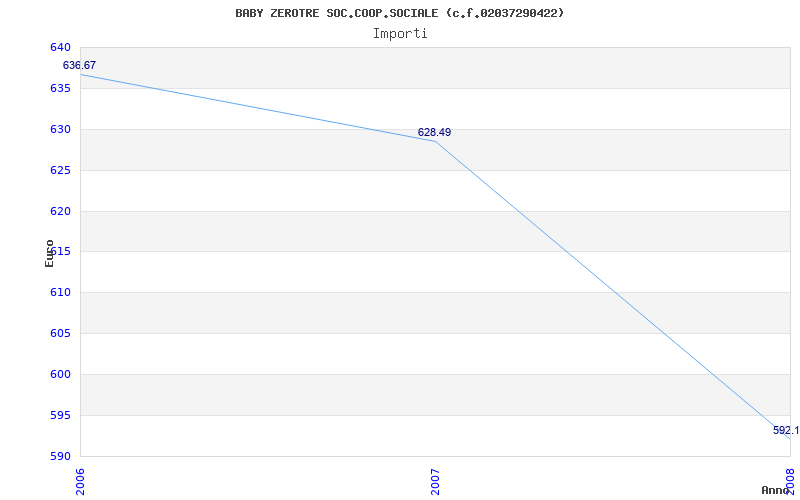Click the Euro y-axis title
The image size is (800, 500).
pos(49,253)
